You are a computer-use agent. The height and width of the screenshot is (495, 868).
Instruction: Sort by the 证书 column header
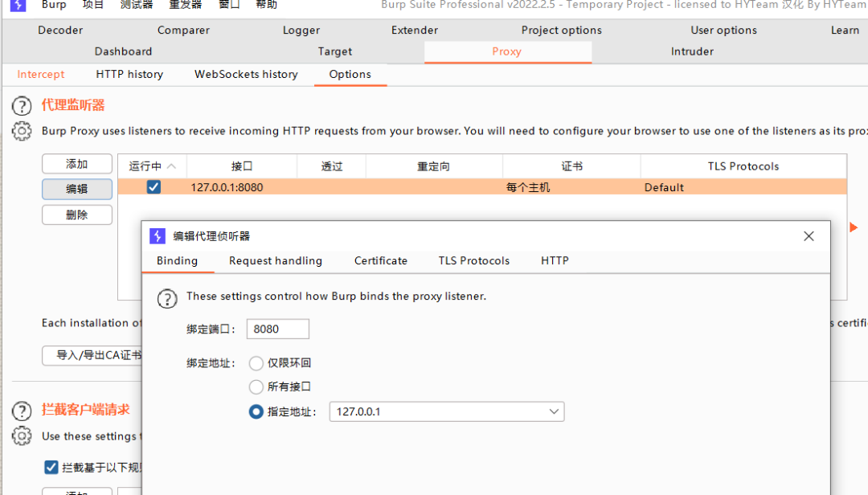coord(572,166)
